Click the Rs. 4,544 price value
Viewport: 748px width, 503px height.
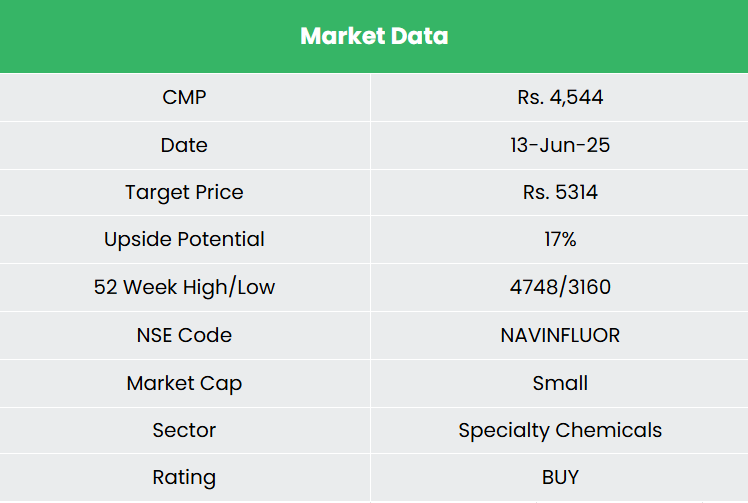(560, 97)
